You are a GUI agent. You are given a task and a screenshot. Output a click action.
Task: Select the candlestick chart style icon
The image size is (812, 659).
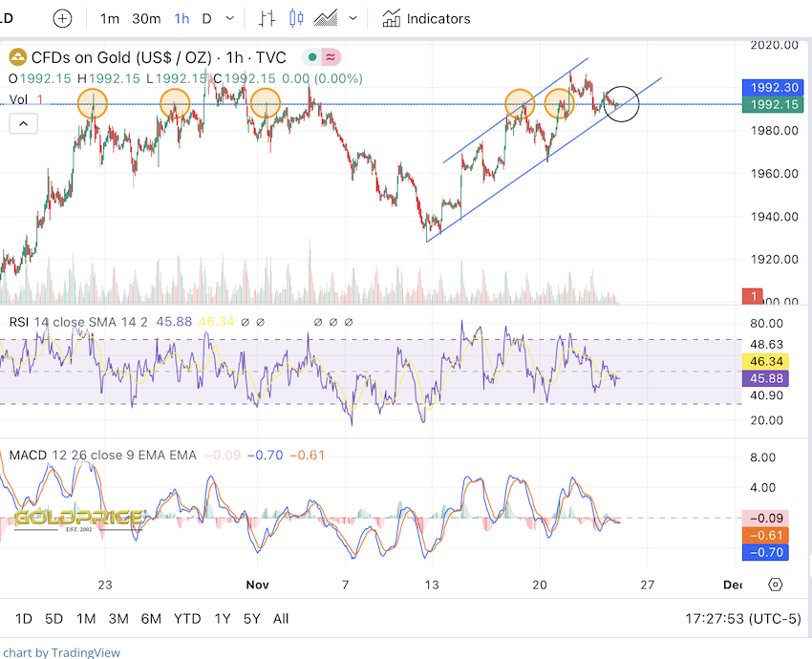point(295,18)
